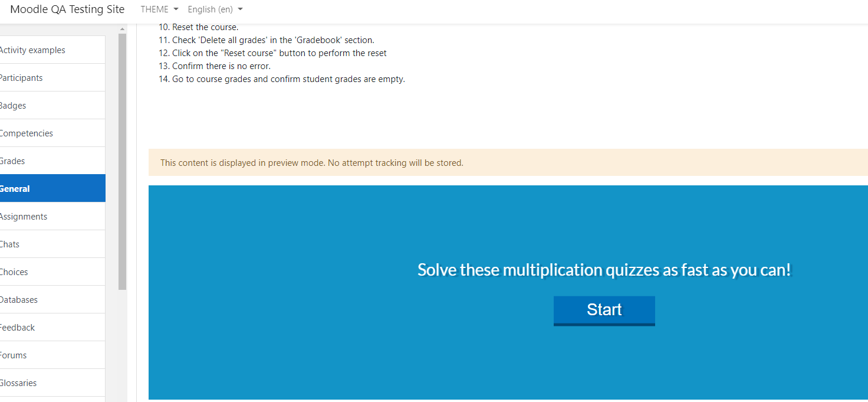868x402 pixels.
Task: Navigate to Forums section
Action: point(52,355)
